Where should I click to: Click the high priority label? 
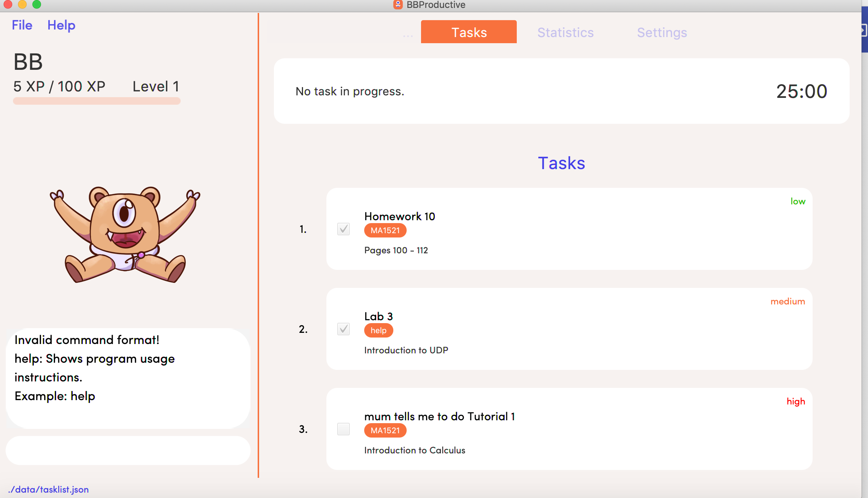pos(795,402)
